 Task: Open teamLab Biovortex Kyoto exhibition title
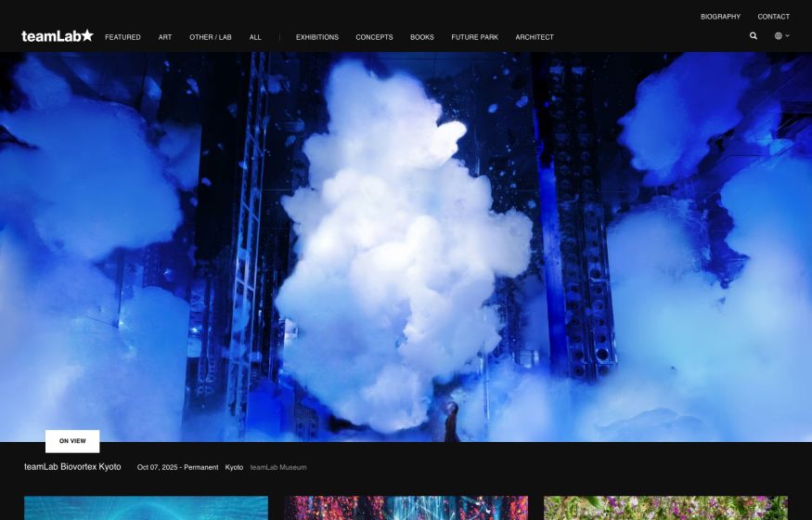(x=72, y=467)
